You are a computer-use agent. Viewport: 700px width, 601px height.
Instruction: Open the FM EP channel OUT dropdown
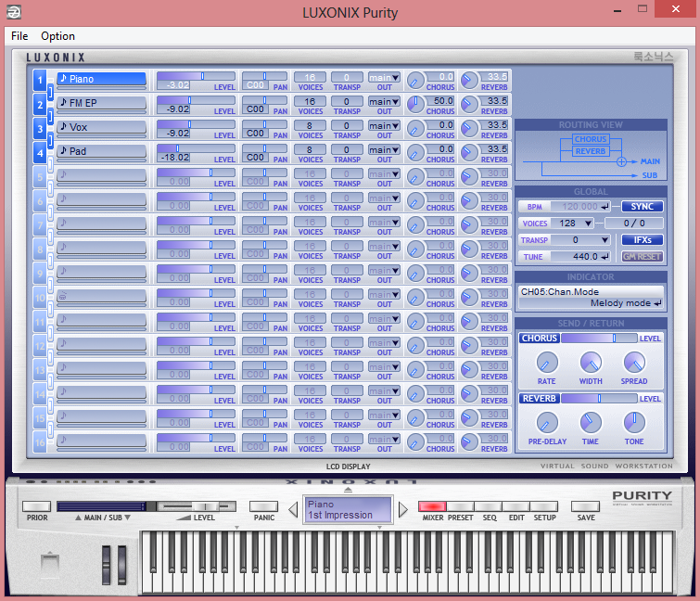pyautogui.click(x=384, y=101)
